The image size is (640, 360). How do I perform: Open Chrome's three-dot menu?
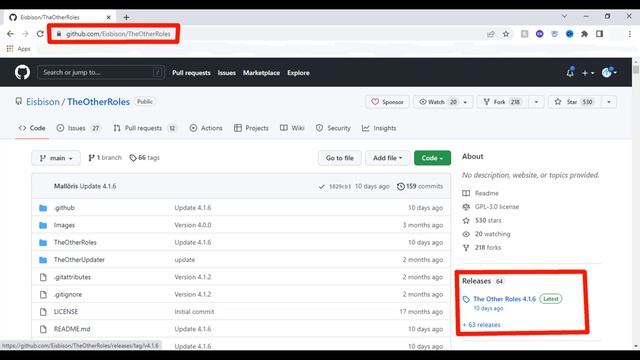630,34
